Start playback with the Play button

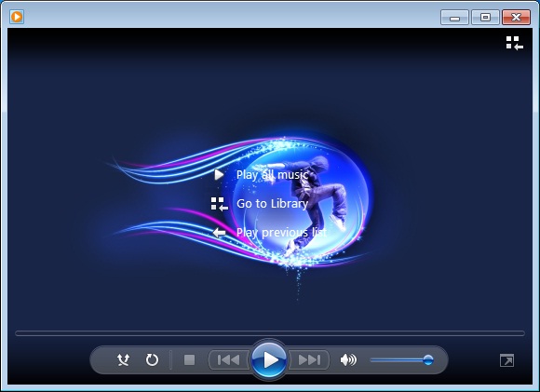(x=269, y=360)
